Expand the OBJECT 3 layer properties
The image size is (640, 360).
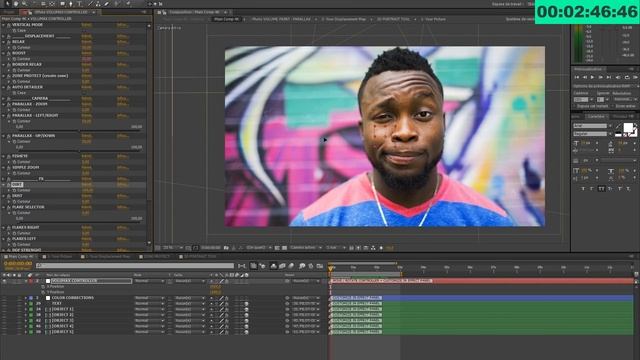(x=26, y=321)
